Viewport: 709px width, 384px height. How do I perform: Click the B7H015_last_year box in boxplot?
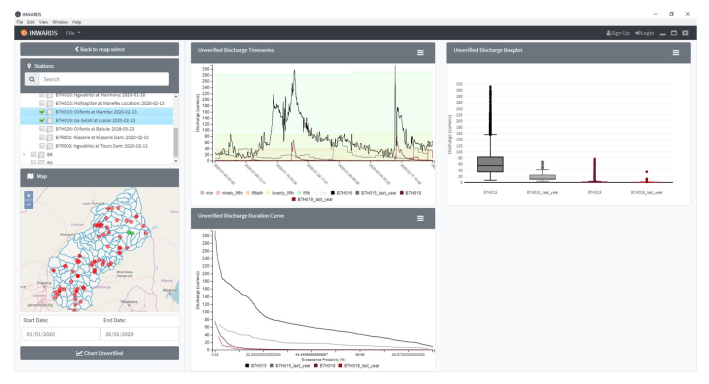point(542,177)
